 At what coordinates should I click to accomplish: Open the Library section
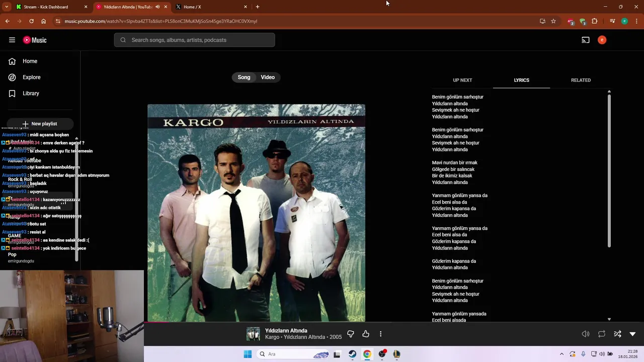pyautogui.click(x=31, y=94)
